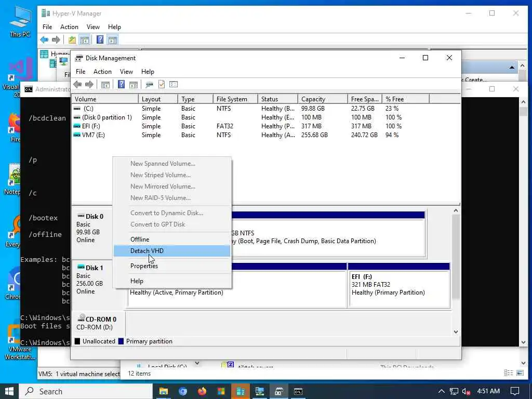
Task: Toggle Show/Hide Console Tree in Disk Management
Action: pos(105,85)
